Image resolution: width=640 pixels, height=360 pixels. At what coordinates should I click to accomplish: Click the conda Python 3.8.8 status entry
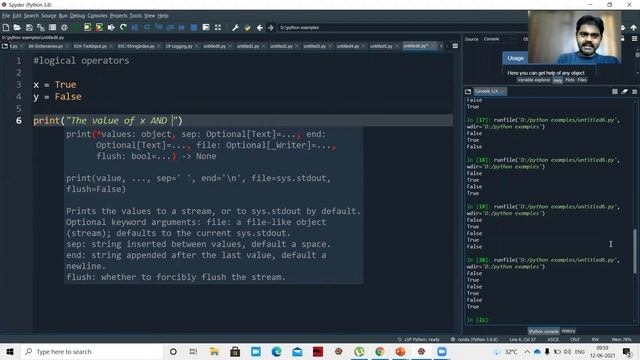(475, 339)
